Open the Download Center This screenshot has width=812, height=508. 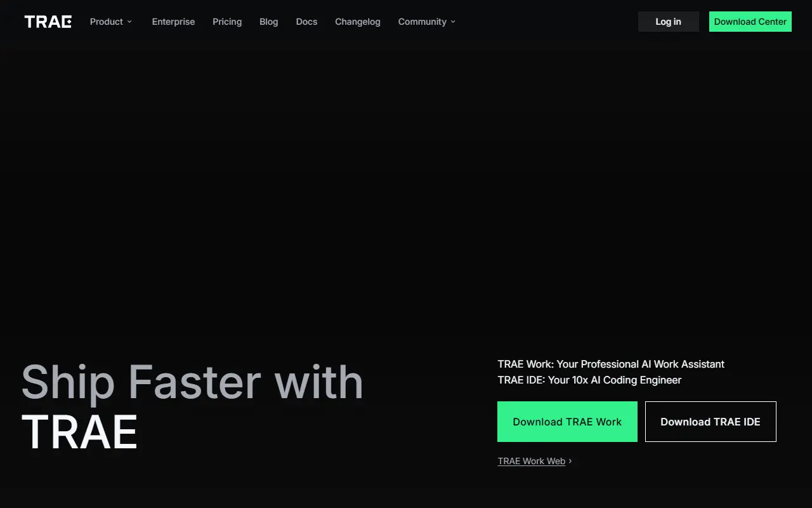750,22
